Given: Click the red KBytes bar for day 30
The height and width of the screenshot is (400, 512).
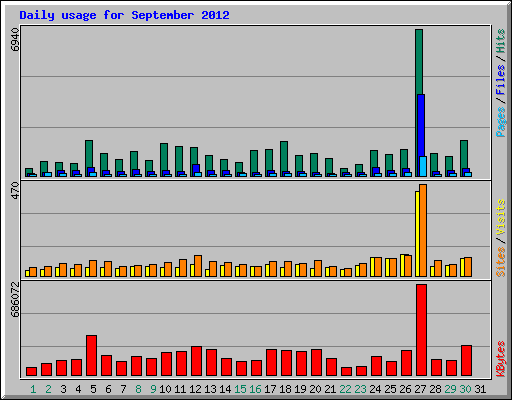Looking at the screenshot, I should (x=466, y=361).
